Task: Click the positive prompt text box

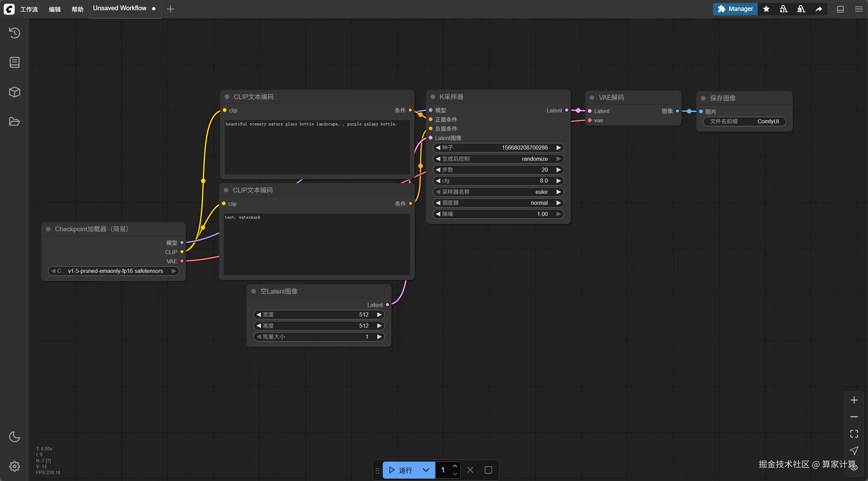Action: [x=317, y=146]
